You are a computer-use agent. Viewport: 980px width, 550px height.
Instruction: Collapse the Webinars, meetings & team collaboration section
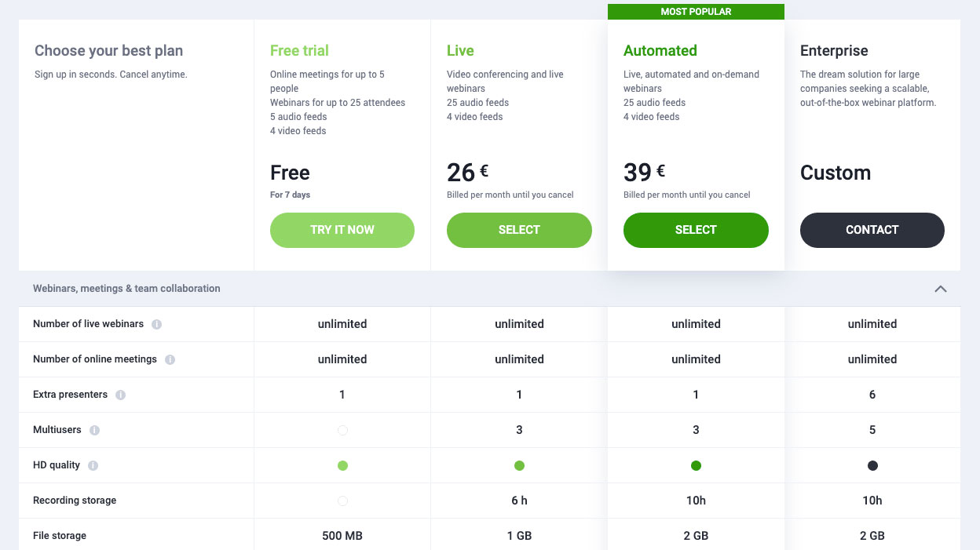point(940,289)
